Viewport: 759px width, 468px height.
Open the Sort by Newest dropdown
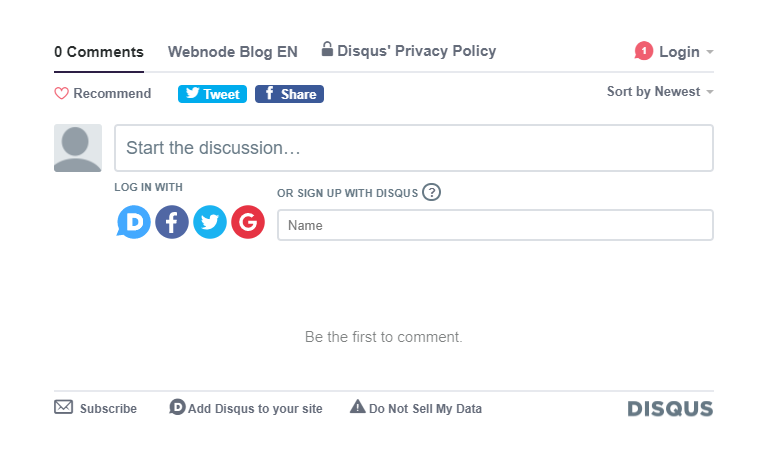(x=660, y=91)
